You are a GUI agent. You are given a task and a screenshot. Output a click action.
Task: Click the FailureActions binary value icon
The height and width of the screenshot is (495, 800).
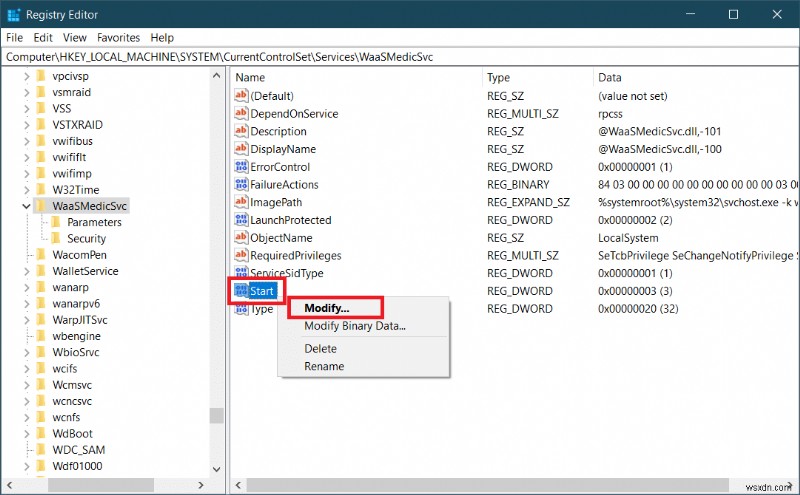(241, 184)
